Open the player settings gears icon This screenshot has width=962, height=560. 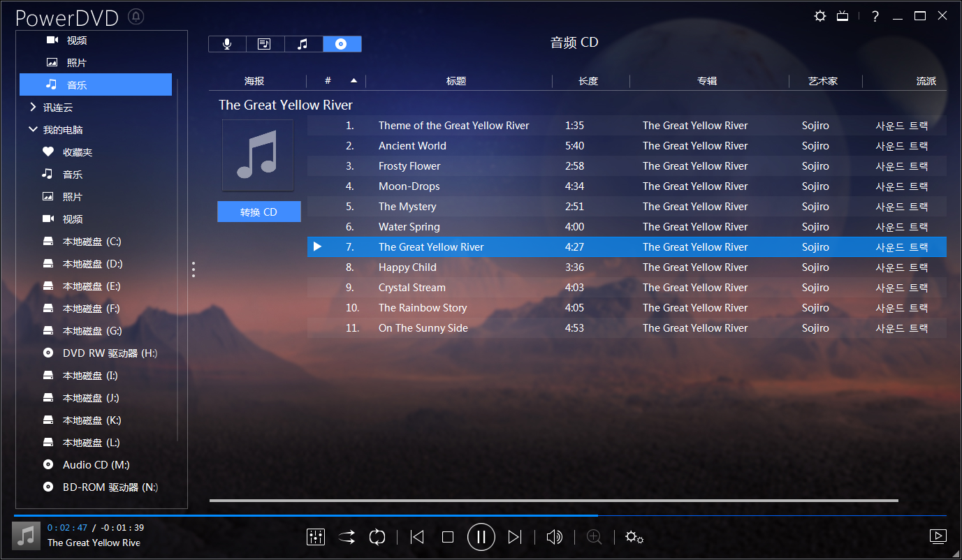(x=634, y=537)
